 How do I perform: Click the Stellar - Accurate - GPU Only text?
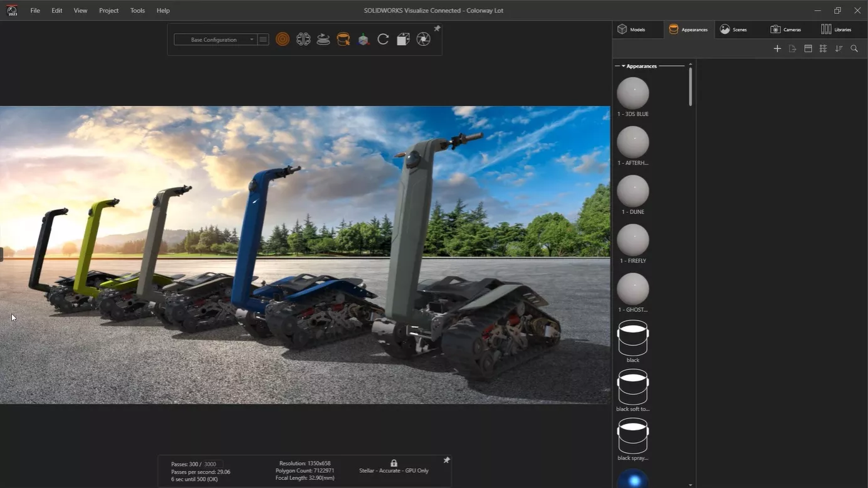click(x=394, y=470)
